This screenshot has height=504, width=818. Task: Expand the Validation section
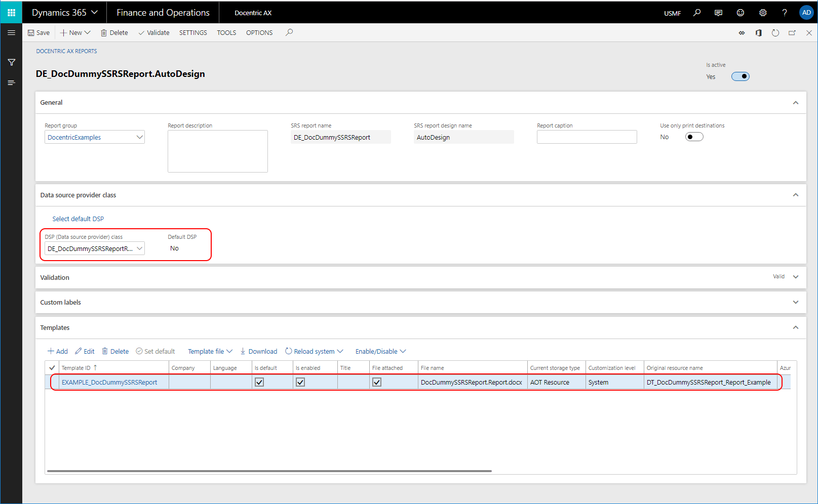tap(796, 277)
